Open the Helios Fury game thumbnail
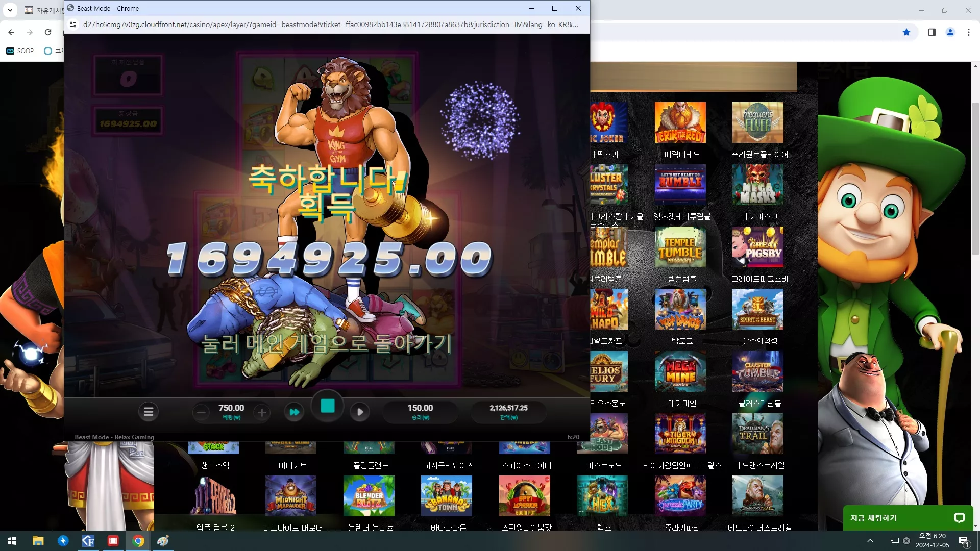Screen dimensions: 980x551 (x=609, y=371)
